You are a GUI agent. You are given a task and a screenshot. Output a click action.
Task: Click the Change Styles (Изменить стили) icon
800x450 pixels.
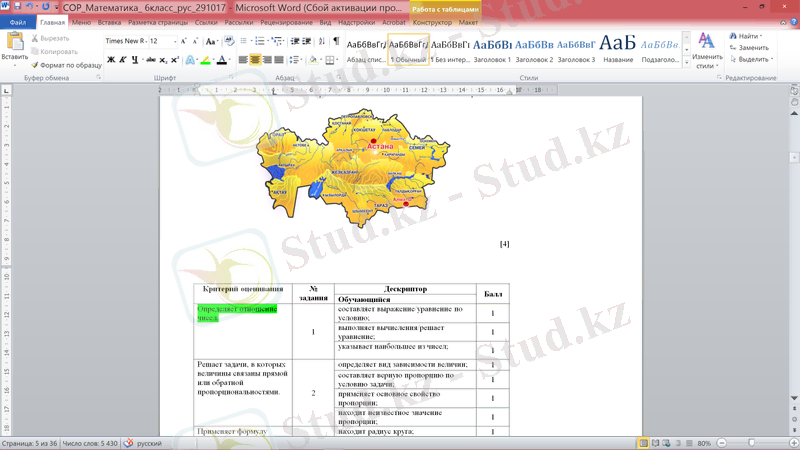(x=706, y=50)
